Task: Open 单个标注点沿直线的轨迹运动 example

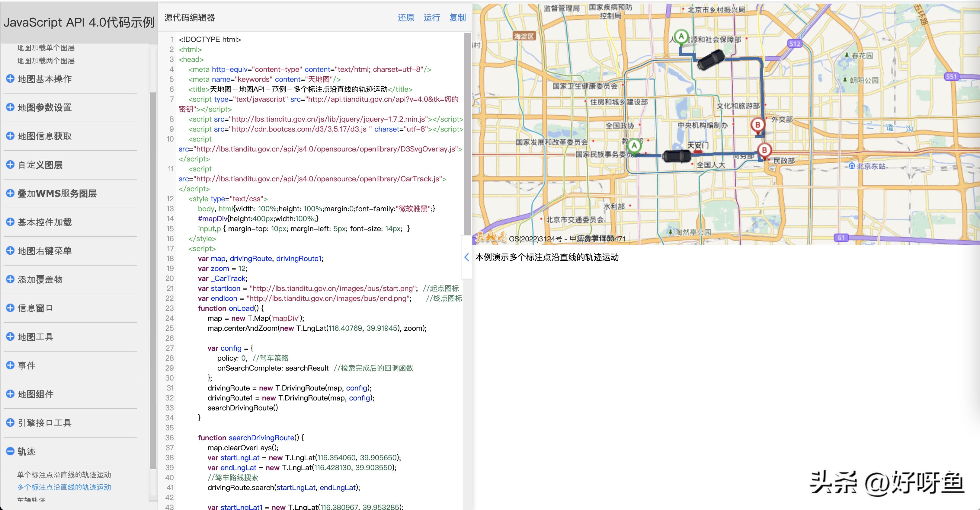Action: point(64,475)
